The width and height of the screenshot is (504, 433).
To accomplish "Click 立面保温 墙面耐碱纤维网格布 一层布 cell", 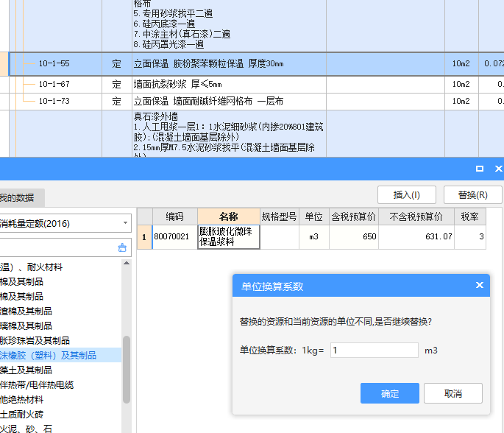I will tap(229, 102).
